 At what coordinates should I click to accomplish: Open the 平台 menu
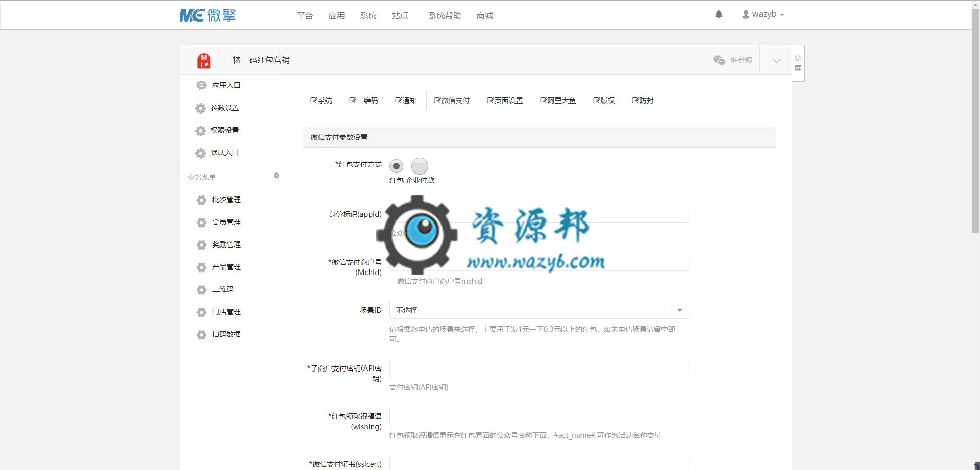coord(305,15)
